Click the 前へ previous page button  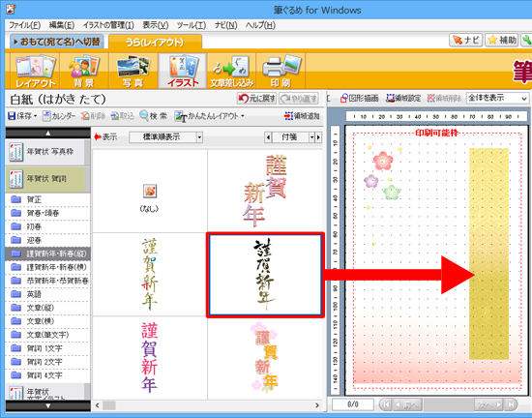[x=407, y=404]
